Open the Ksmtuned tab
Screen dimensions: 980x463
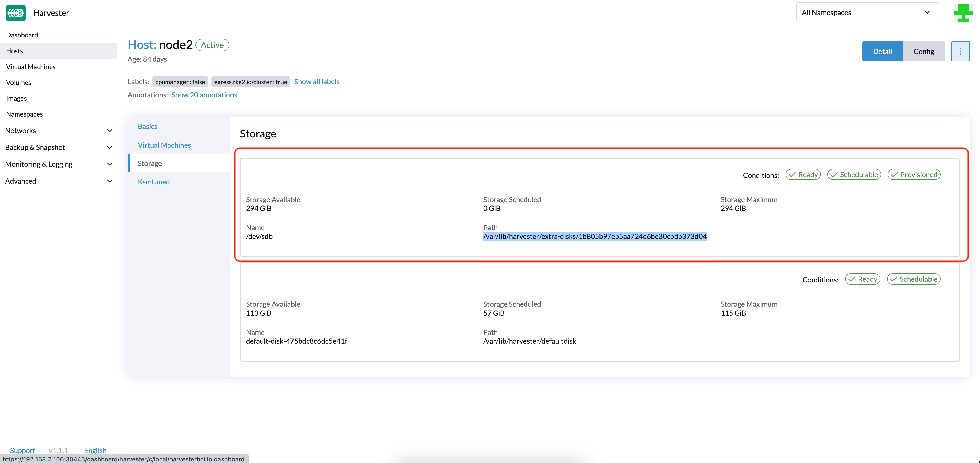(153, 182)
